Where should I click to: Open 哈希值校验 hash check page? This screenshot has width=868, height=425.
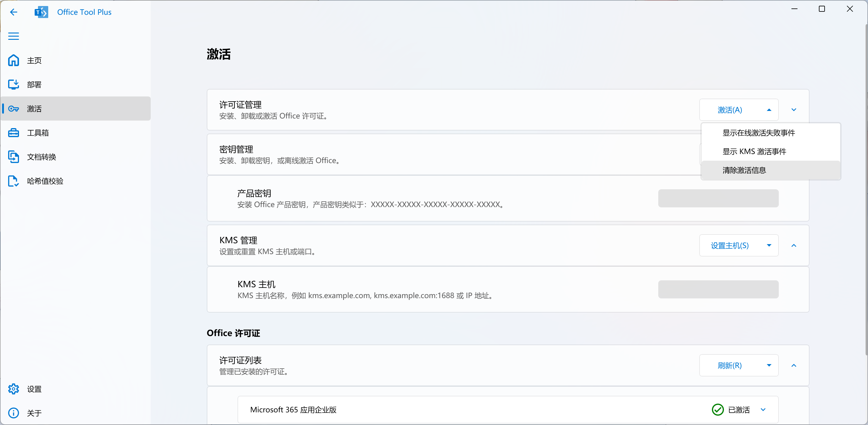tap(45, 181)
